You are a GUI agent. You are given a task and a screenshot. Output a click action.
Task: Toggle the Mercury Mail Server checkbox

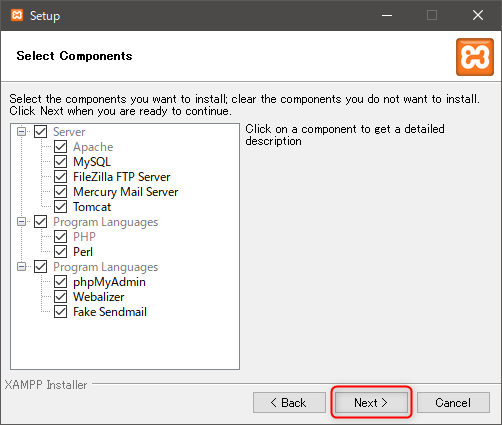(x=60, y=192)
